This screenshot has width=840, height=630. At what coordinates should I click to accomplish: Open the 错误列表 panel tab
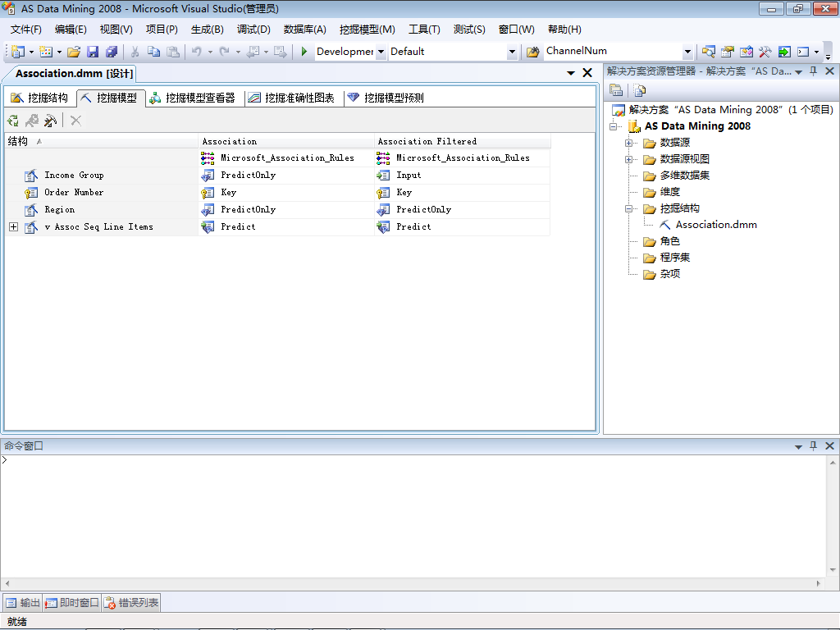coord(131,603)
